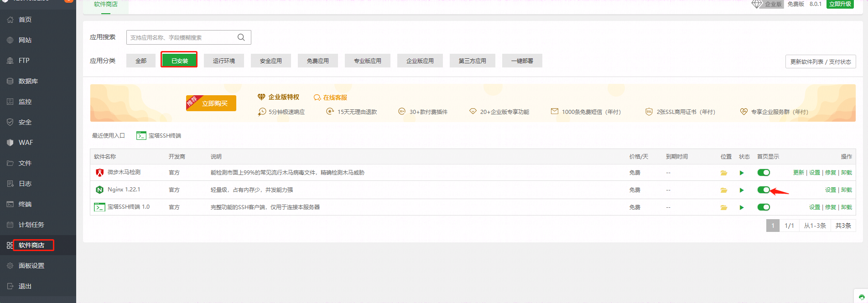Click the 退出 logout icon
Image resolution: width=868 pixels, height=303 pixels.
pos(10,286)
